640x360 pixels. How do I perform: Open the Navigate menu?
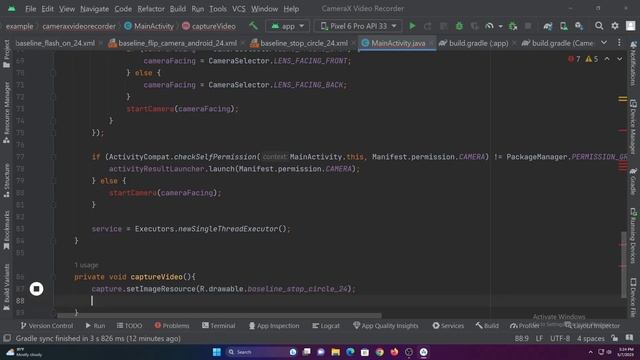94,9
